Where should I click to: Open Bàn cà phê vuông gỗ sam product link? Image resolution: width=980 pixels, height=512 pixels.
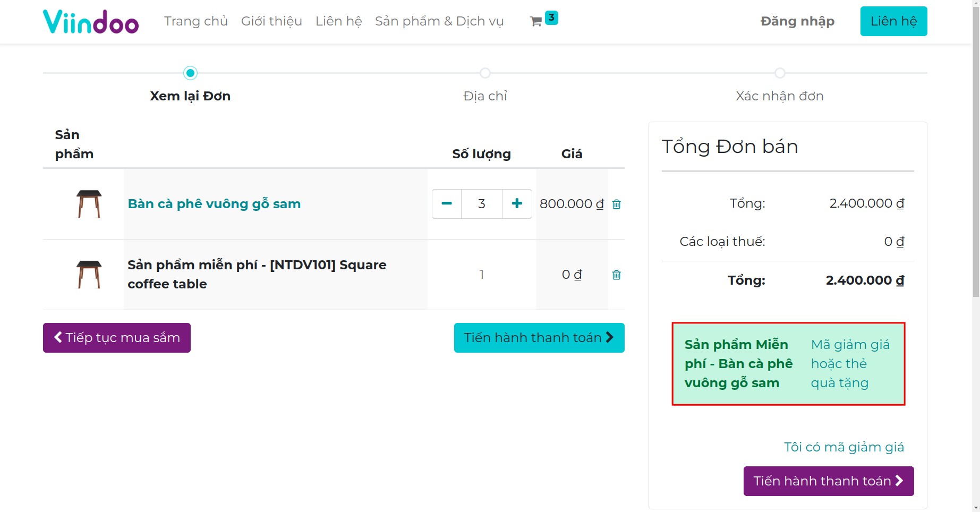click(x=214, y=203)
